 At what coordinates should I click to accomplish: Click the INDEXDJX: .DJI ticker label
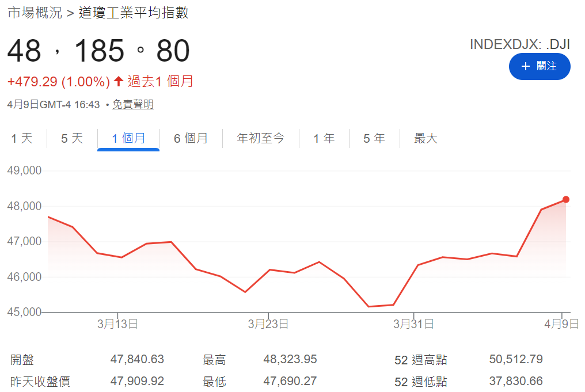pos(520,43)
